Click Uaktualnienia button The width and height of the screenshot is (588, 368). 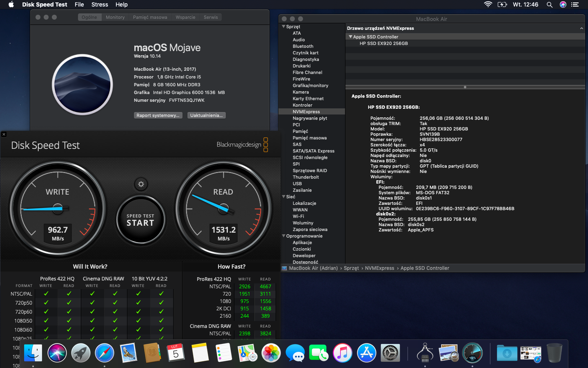coord(207,115)
